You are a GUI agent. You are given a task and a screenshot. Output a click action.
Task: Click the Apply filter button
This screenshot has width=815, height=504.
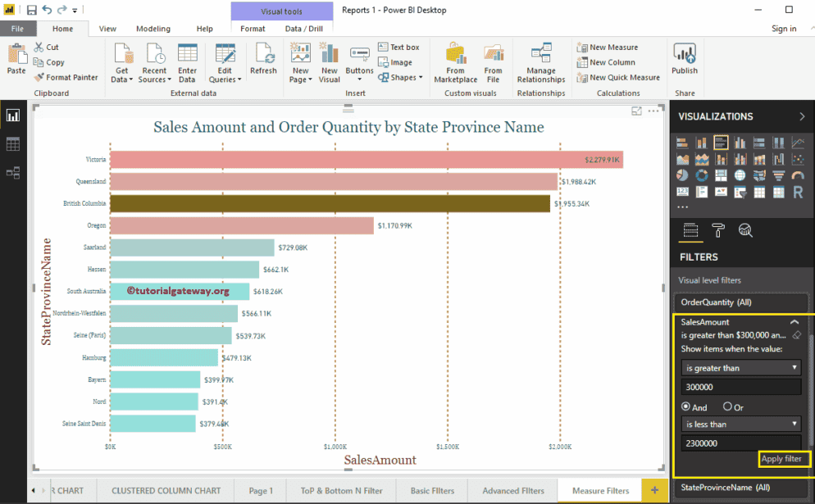coord(783,460)
